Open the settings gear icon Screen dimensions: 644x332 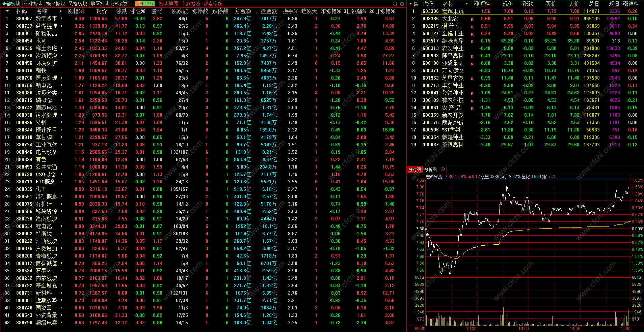coord(402,4)
